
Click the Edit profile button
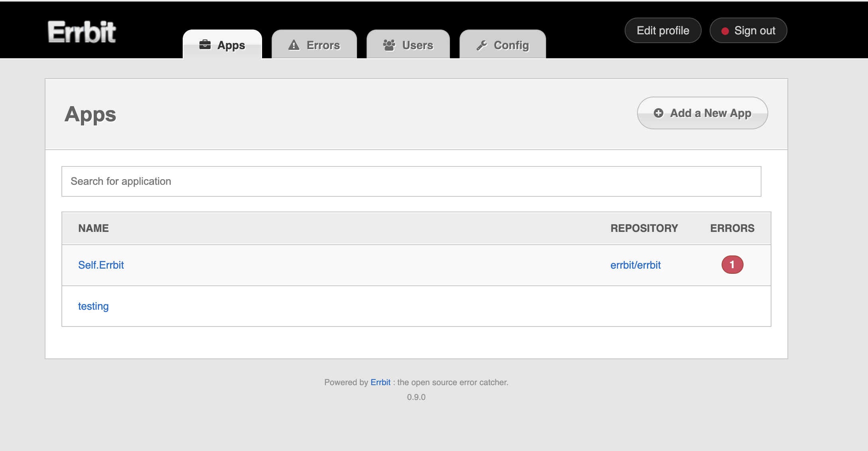click(663, 30)
